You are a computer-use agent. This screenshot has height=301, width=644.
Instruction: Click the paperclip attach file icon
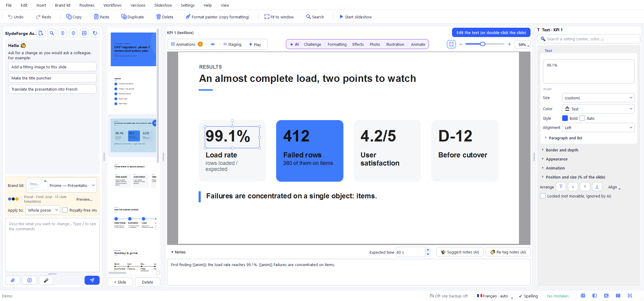pyautogui.click(x=13, y=280)
